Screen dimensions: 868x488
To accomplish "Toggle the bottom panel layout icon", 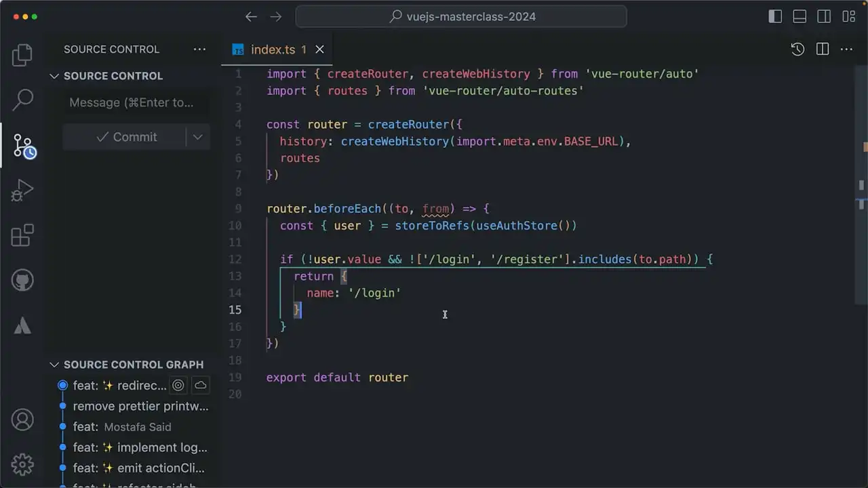I will tap(800, 17).
